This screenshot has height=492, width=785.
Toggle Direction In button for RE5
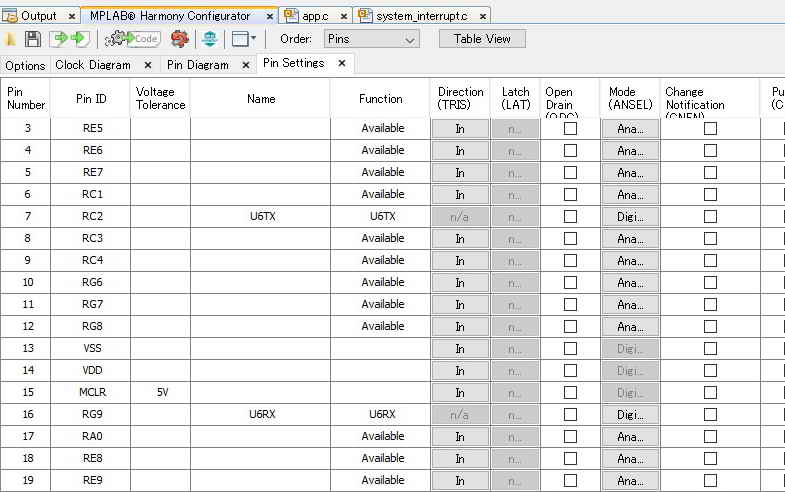[460, 129]
